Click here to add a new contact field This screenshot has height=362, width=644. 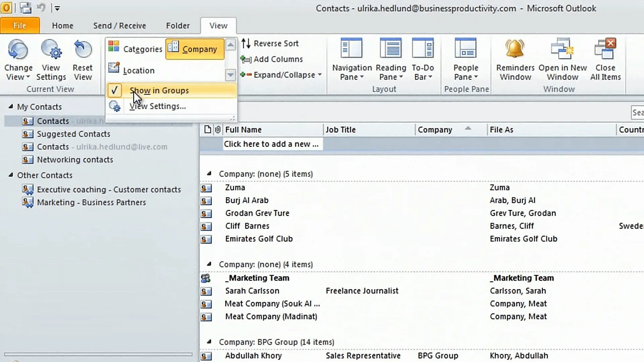tap(272, 144)
